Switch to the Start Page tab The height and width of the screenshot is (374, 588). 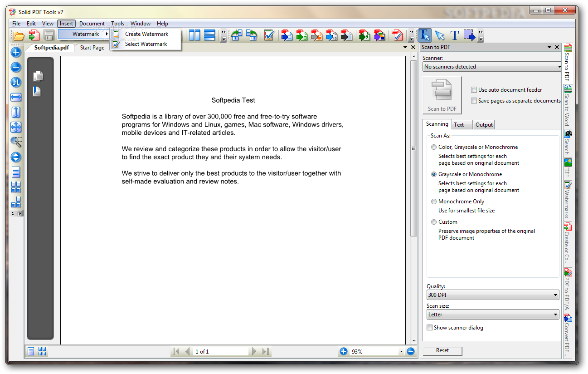(x=92, y=48)
